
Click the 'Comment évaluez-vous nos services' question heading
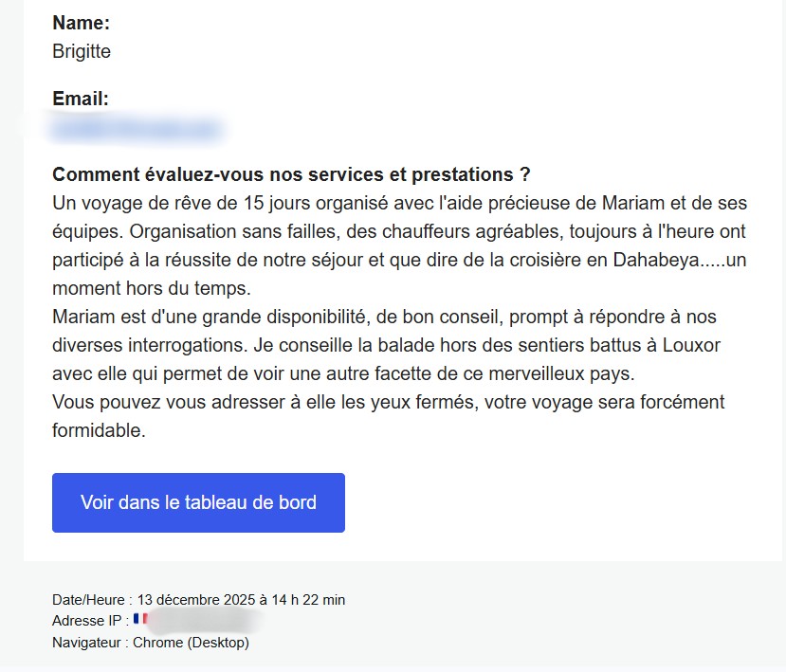coord(291,175)
